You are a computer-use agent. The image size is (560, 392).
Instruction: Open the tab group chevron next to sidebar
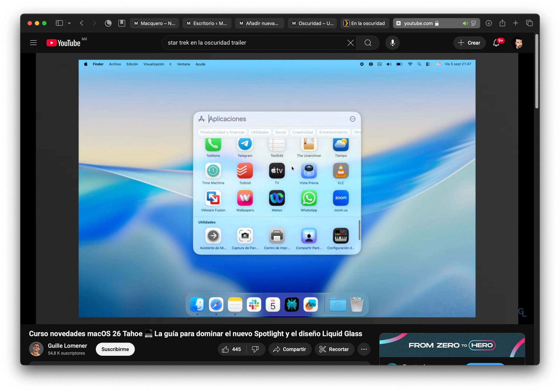click(70, 23)
